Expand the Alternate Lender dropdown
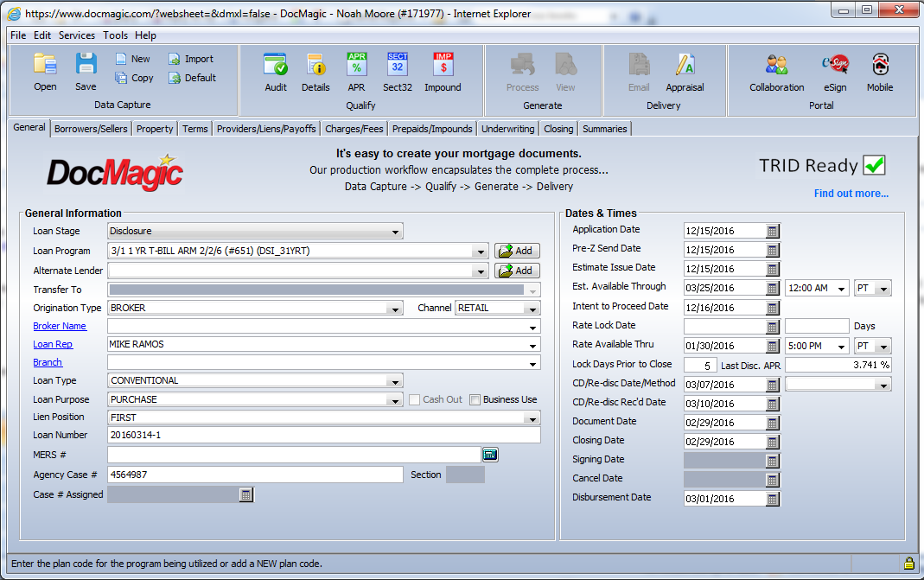The width and height of the screenshot is (924, 580). tap(481, 271)
